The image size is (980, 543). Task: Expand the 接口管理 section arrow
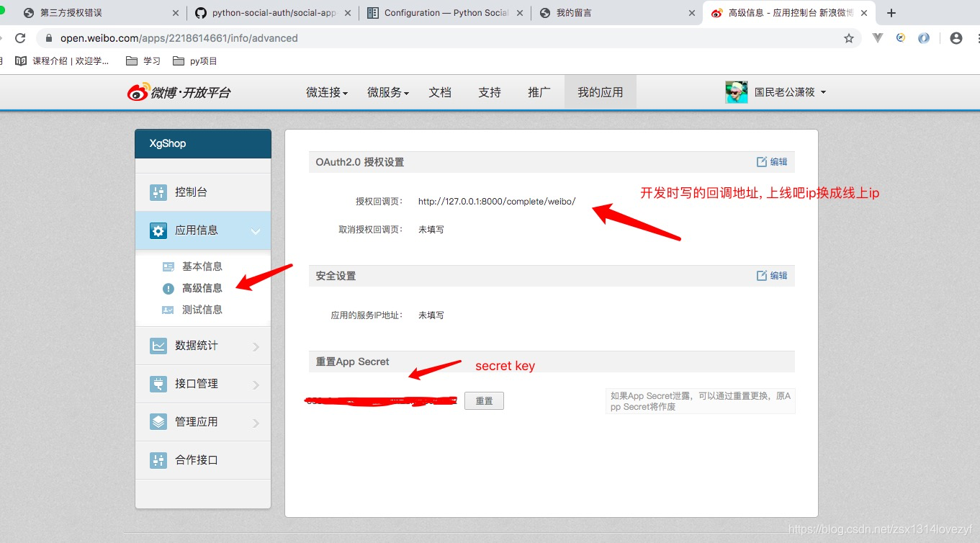click(256, 385)
